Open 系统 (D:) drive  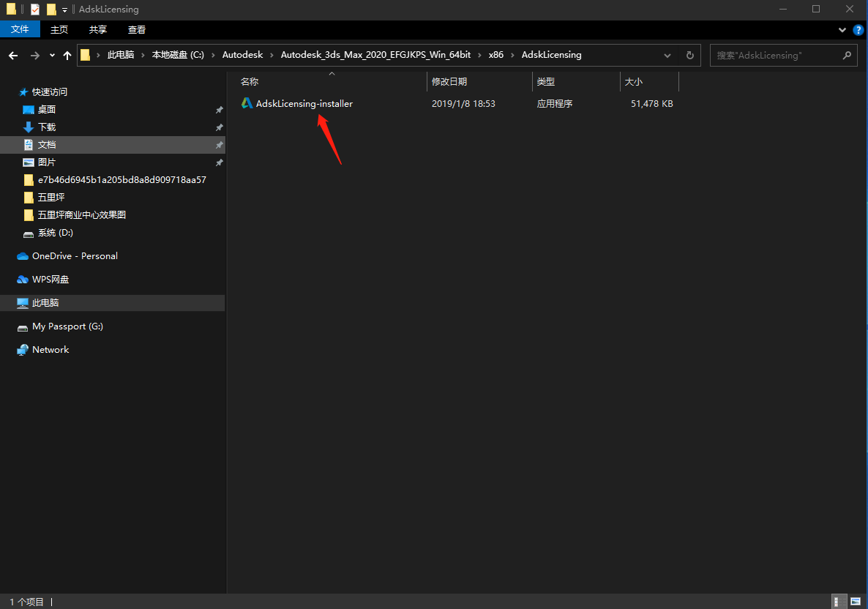(56, 233)
